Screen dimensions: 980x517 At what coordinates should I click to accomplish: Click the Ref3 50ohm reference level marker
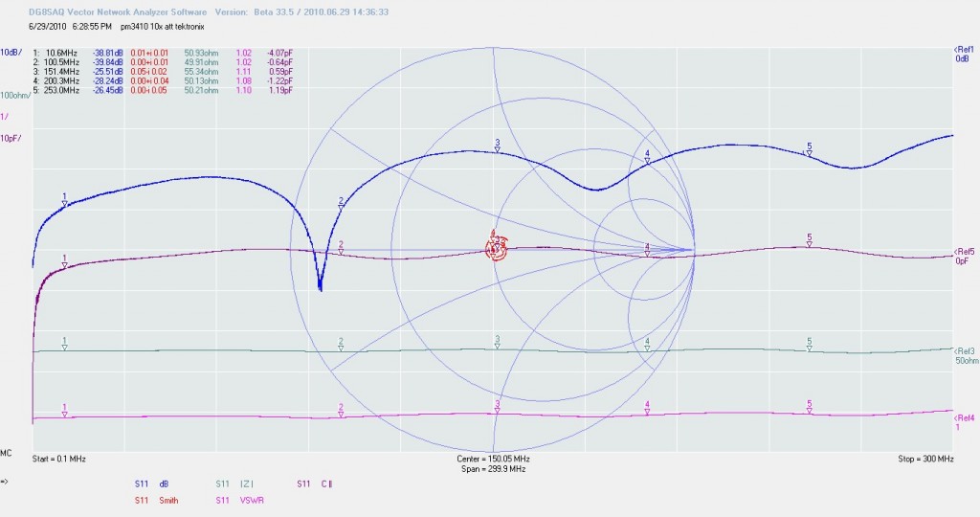963,355
